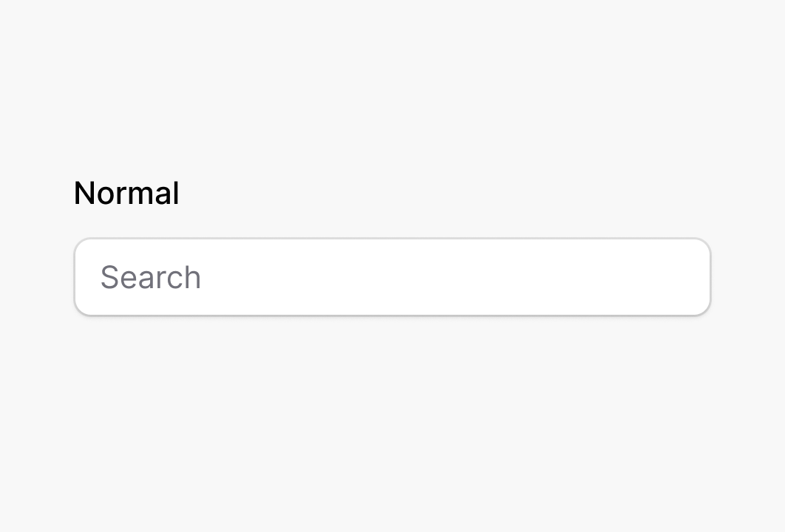Tap the gray Search placeholder word

point(151,277)
